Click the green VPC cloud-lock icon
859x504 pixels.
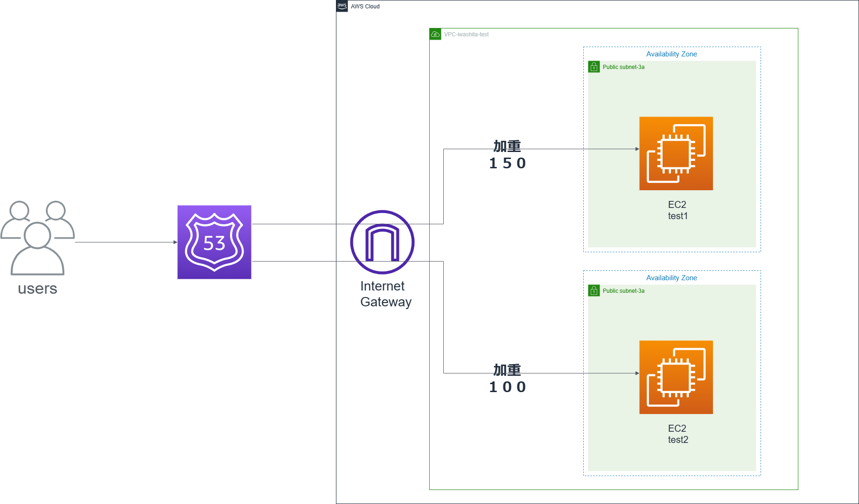(x=436, y=34)
